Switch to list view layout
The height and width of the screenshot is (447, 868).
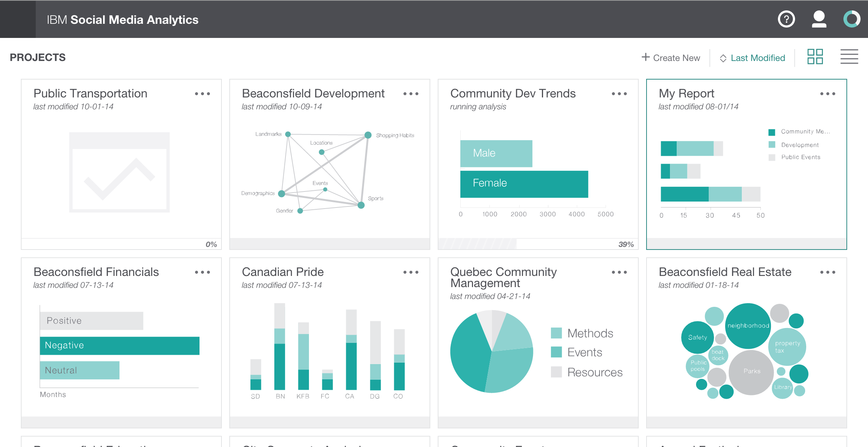point(849,57)
